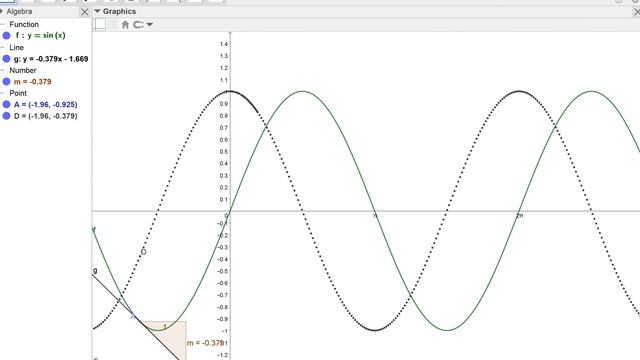Collapse the Point category in Algebra

(x=2, y=93)
